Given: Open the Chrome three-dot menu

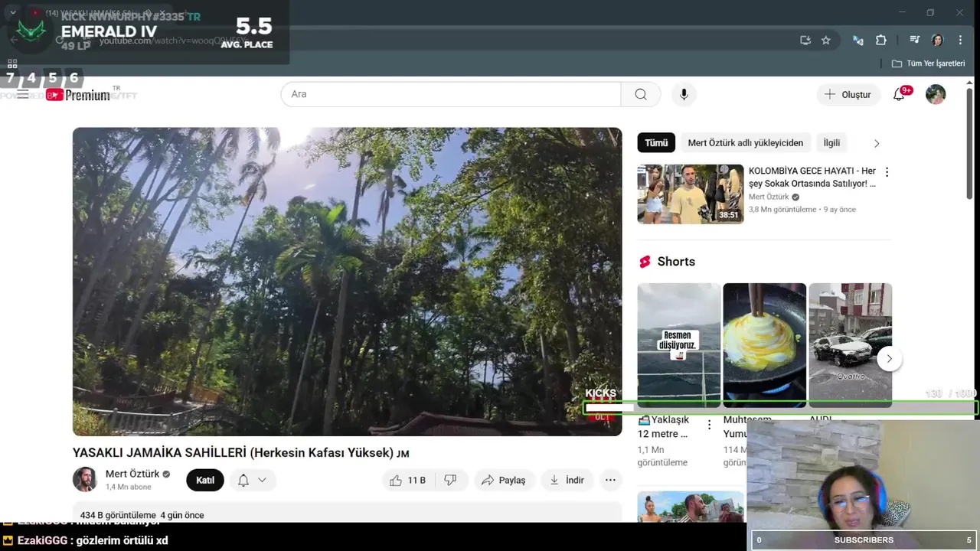Looking at the screenshot, I should tap(960, 40).
